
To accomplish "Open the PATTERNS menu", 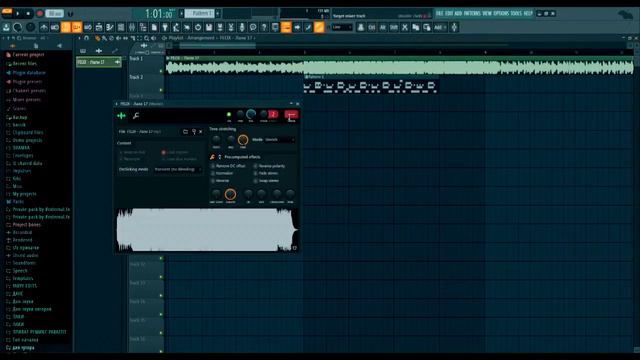I will tap(472, 13).
